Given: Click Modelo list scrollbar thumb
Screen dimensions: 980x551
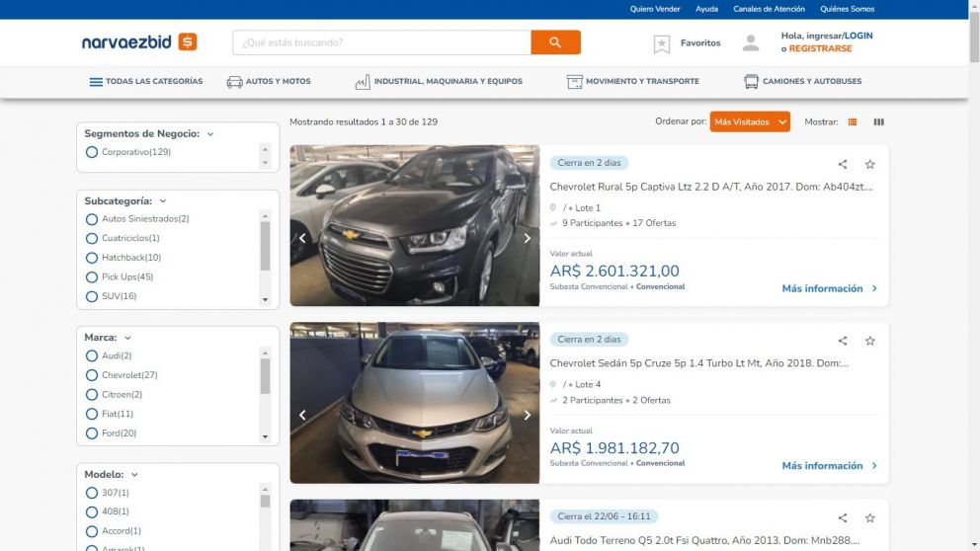Looking at the screenshot, I should [265, 501].
